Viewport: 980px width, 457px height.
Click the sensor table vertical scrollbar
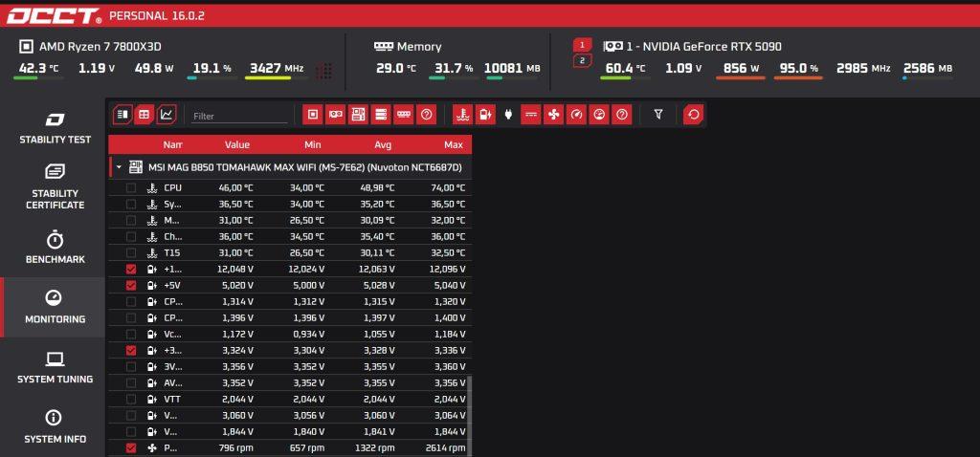(469, 416)
